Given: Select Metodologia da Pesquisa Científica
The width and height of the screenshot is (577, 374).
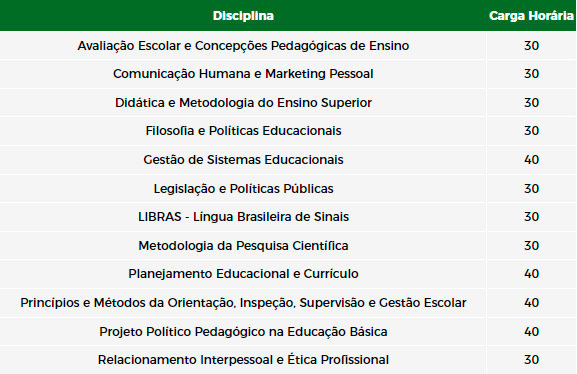Looking at the screenshot, I should pos(243,246).
